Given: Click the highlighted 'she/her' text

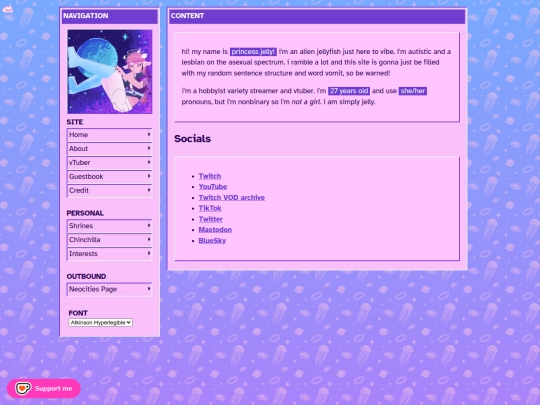Looking at the screenshot, I should tap(413, 91).
